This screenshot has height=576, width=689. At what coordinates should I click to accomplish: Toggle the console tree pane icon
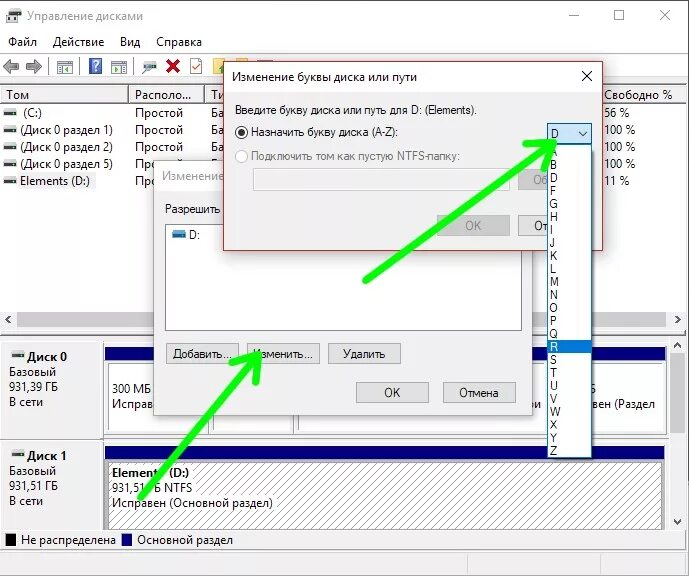click(65, 67)
